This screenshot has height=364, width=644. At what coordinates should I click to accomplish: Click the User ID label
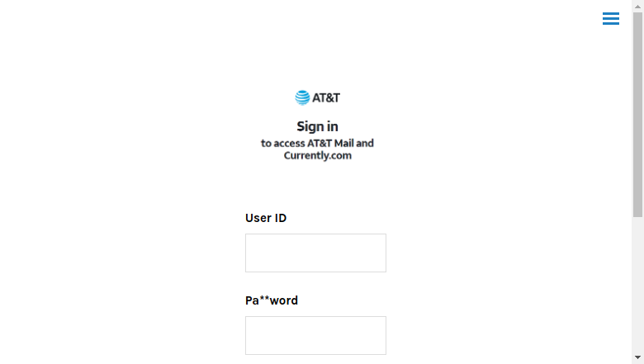click(266, 218)
